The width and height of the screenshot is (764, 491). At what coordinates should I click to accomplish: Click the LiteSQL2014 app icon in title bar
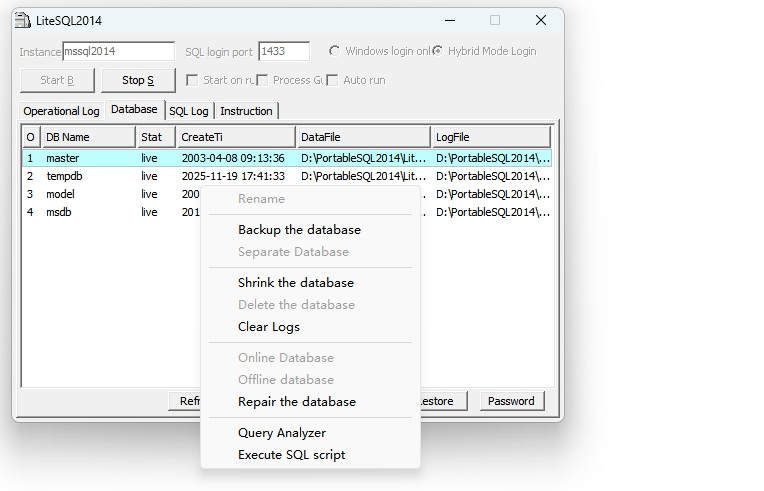[22, 21]
